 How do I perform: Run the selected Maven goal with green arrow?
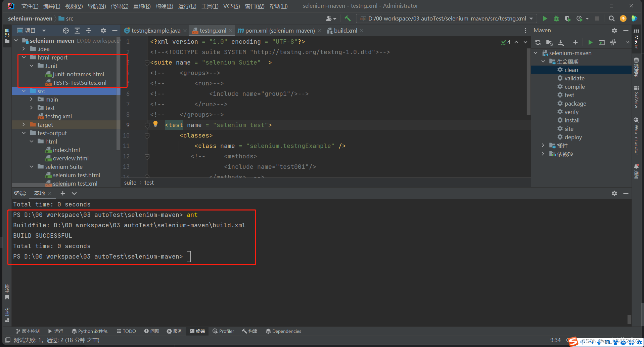click(590, 42)
